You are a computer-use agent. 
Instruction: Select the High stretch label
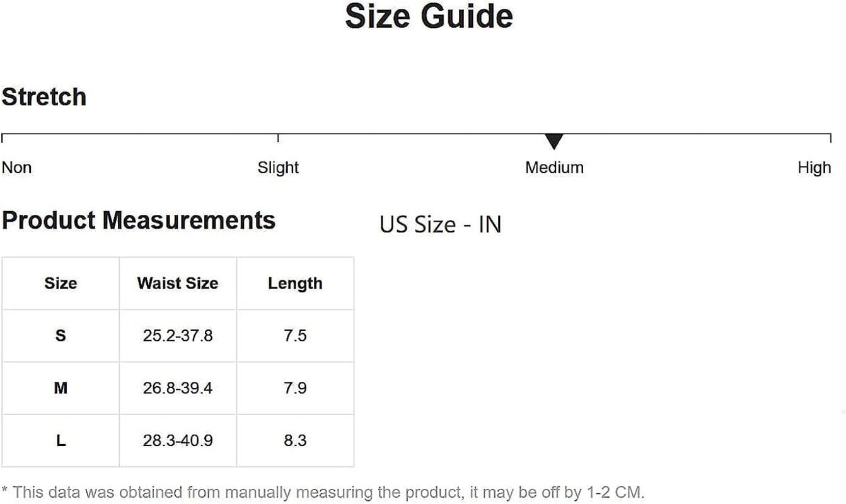(x=814, y=168)
